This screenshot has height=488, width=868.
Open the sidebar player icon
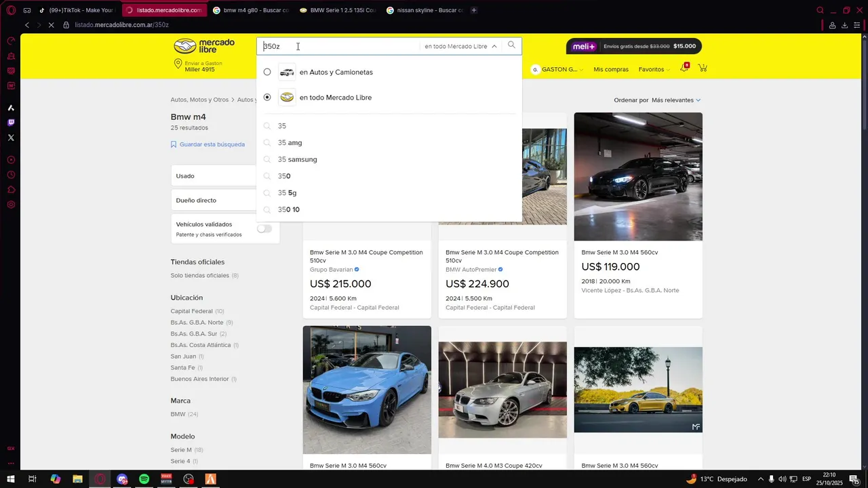11,160
